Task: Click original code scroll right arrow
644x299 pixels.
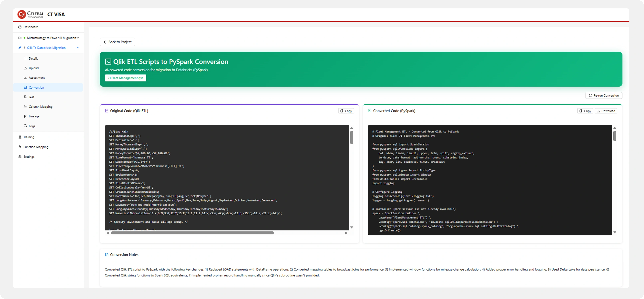Action: point(346,233)
